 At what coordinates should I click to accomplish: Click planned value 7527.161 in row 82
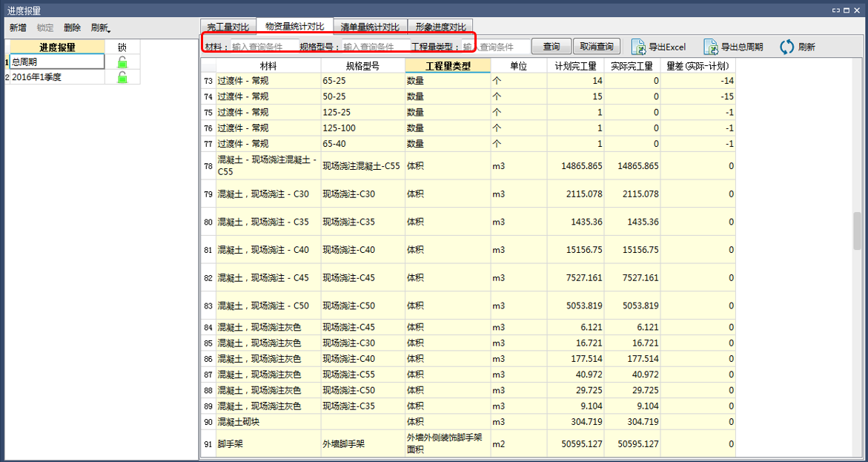(576, 277)
